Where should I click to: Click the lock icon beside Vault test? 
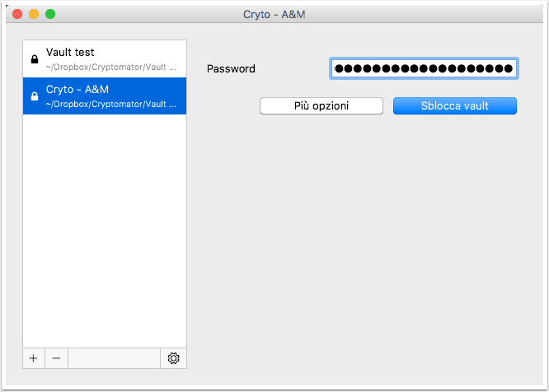(x=35, y=59)
